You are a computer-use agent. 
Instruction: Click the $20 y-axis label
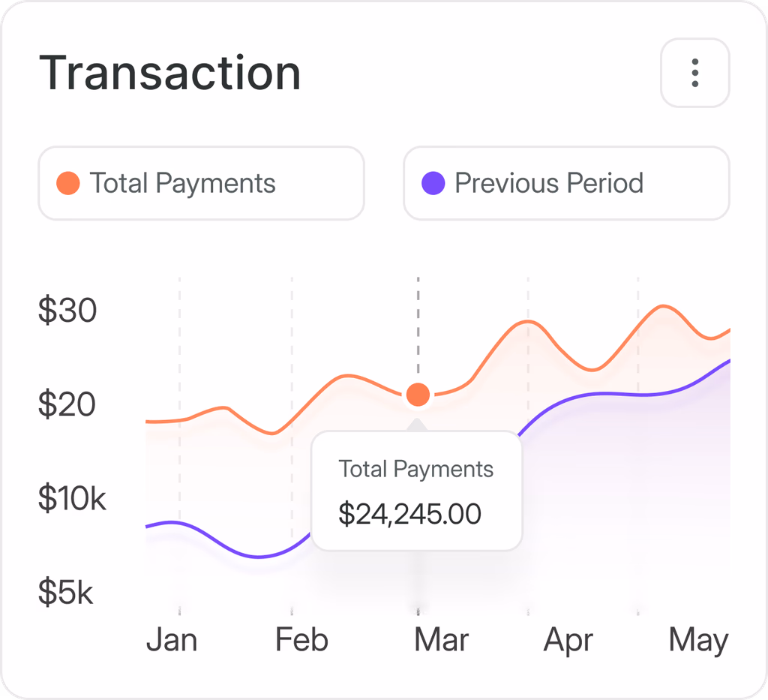pos(67,404)
